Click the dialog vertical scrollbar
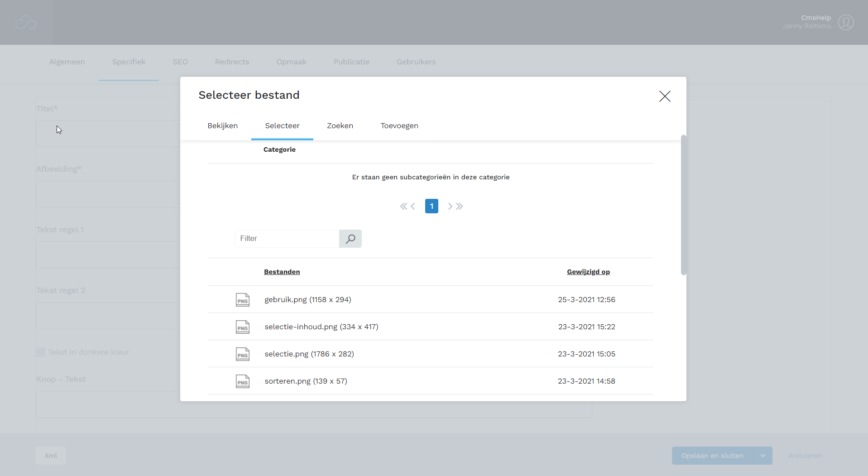The image size is (868, 476). tap(683, 205)
